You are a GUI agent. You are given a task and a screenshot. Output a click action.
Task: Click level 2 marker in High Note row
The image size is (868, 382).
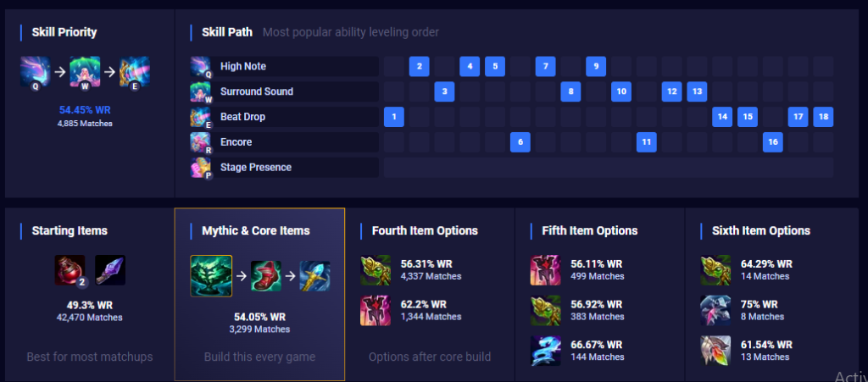click(419, 66)
